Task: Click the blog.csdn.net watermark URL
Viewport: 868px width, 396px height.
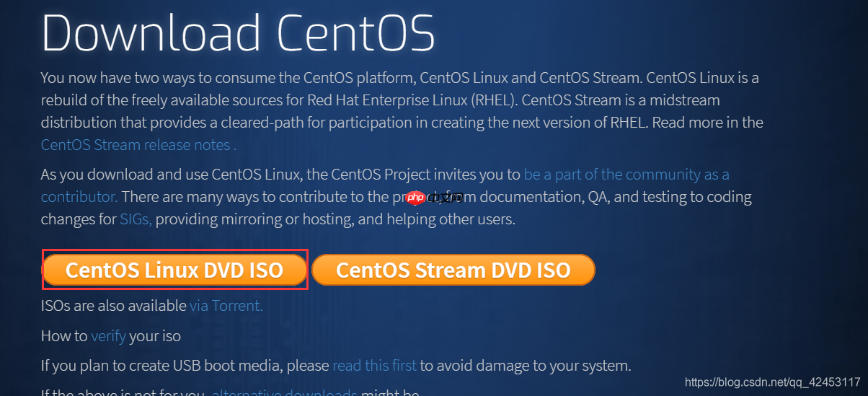Action: [772, 382]
